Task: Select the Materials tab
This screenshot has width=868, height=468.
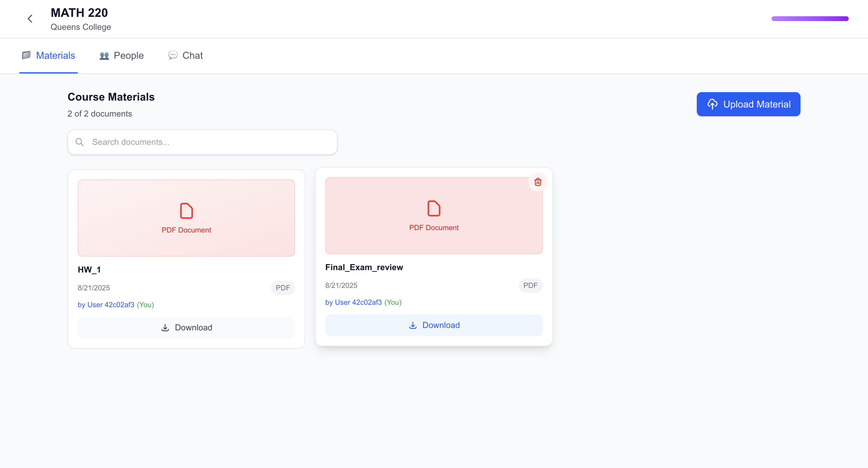Action: (55, 55)
